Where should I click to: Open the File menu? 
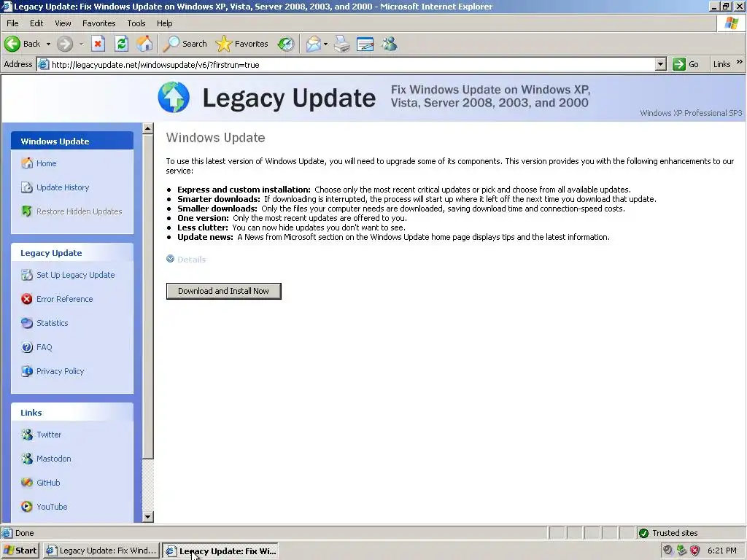coord(13,23)
